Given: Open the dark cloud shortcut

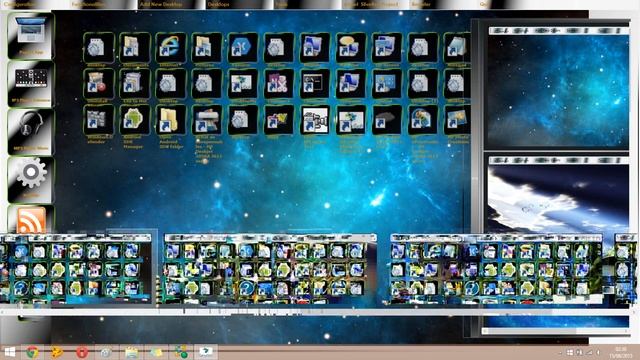Looking at the screenshot, I should pos(386,120).
